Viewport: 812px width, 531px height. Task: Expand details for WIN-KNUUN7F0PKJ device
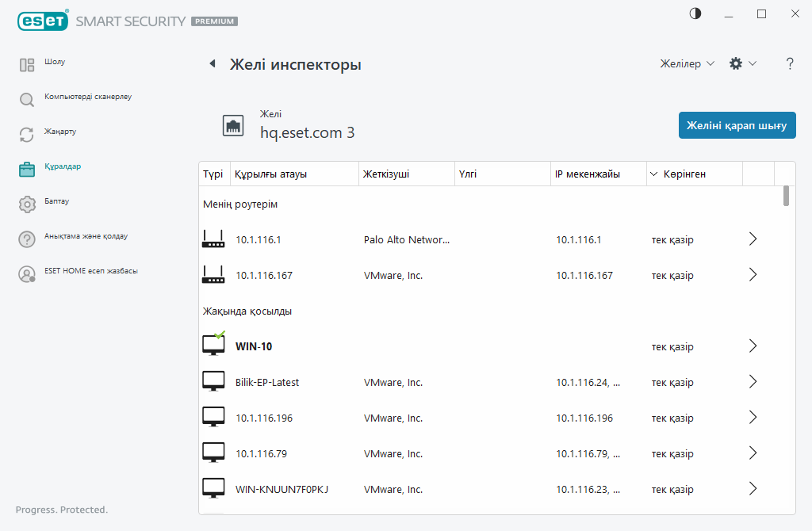(753, 489)
